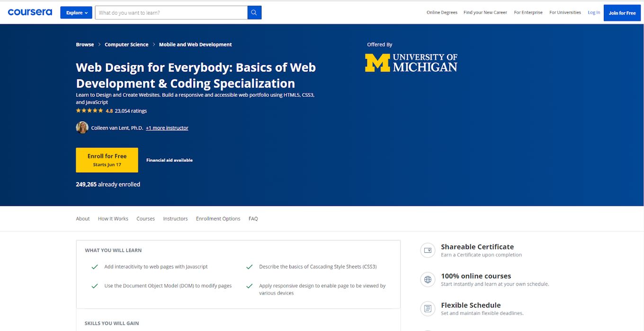Switch to the Enrollment Options tab
644x331 pixels.
pyautogui.click(x=218, y=219)
